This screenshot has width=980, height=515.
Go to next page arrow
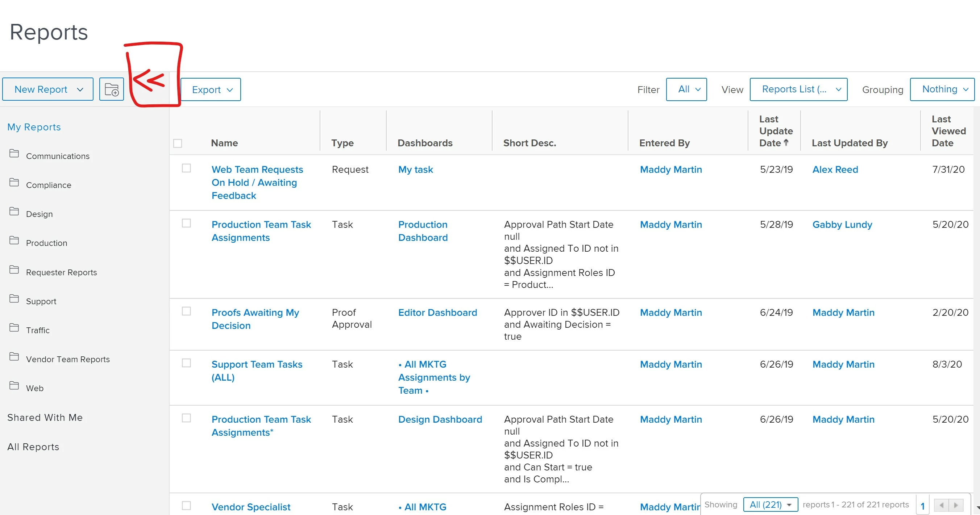[956, 505]
